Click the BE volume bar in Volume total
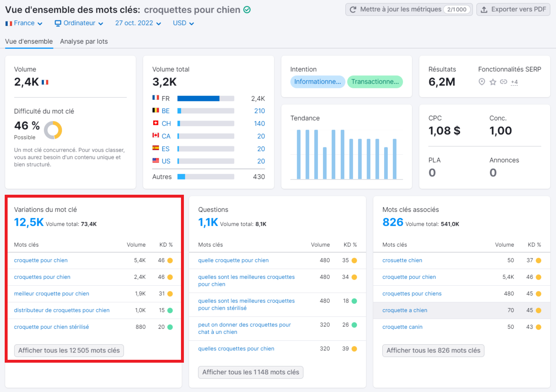Viewport: 556px width, 392px height. tap(206, 111)
